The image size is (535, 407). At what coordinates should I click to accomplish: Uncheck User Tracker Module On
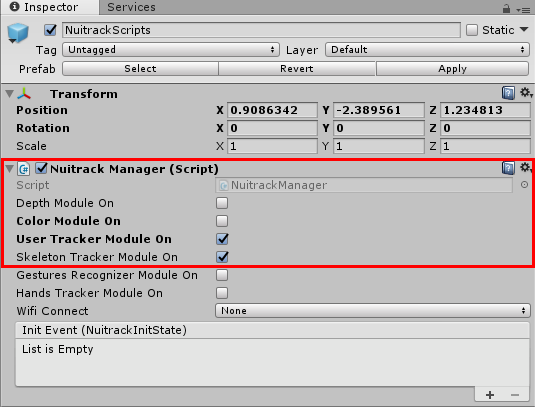[x=222, y=239]
